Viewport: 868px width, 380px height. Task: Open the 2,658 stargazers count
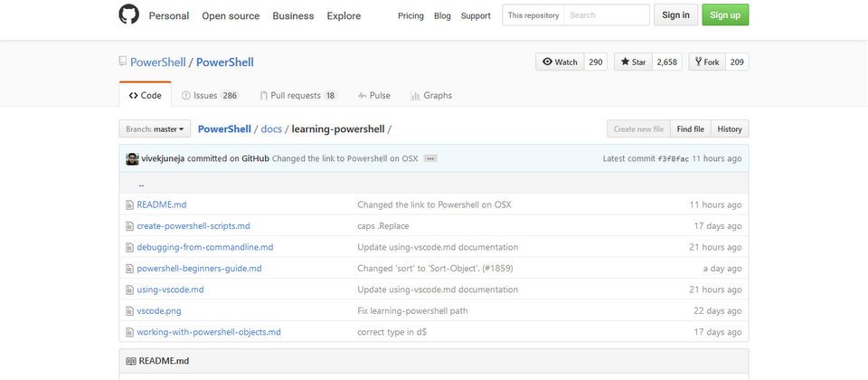[x=667, y=62]
